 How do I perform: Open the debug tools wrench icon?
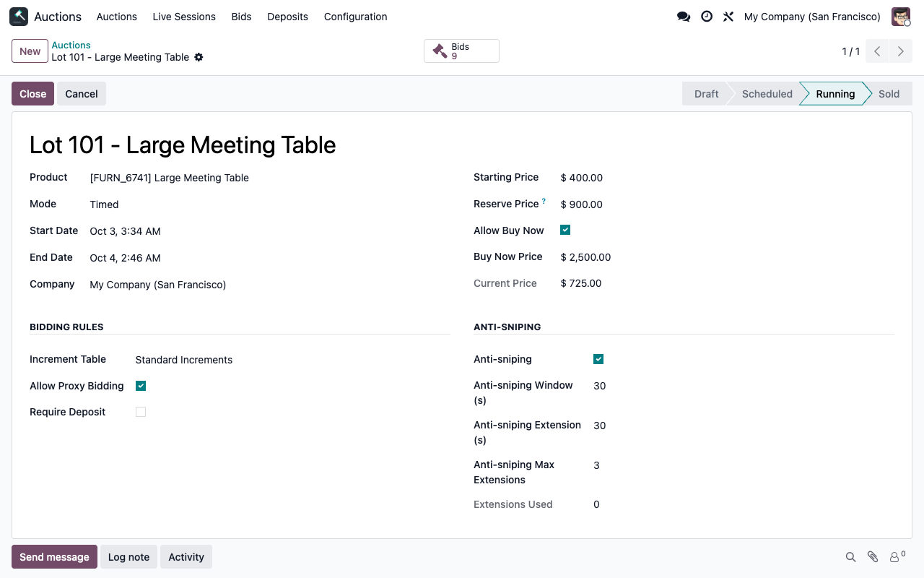(728, 17)
